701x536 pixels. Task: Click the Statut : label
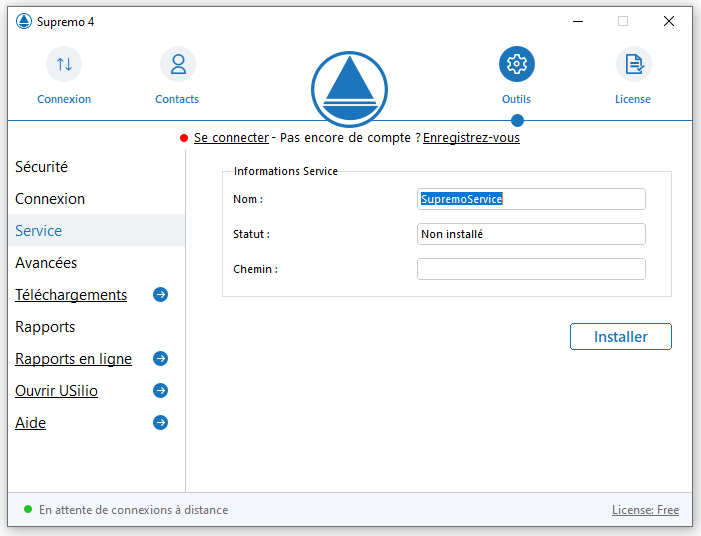pos(251,234)
